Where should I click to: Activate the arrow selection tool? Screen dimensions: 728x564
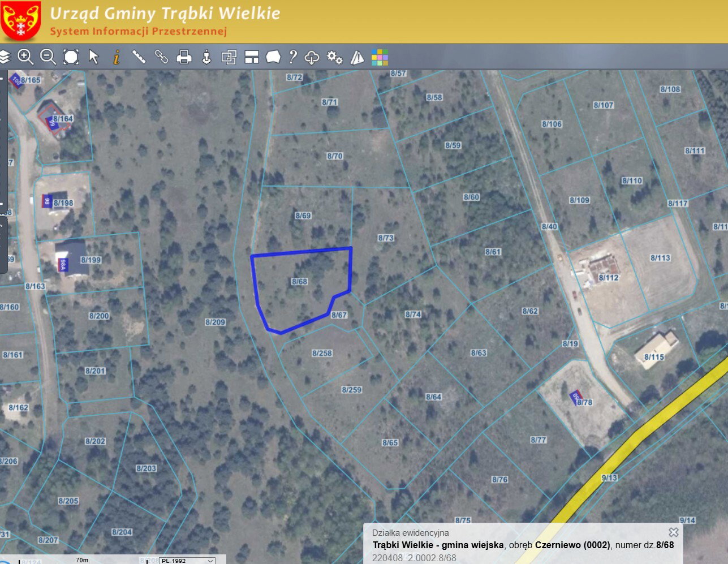94,57
